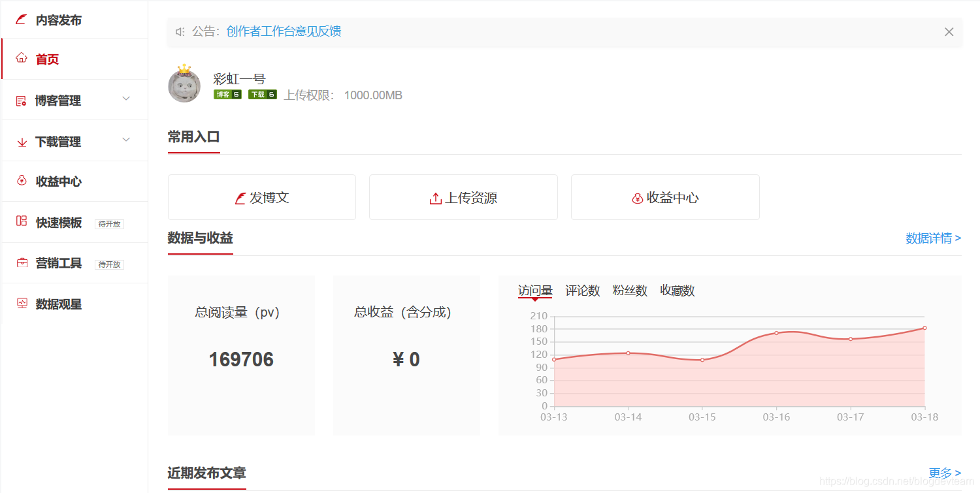Switch chart to 粉丝数 tab
Screen dimensions: 980x493
pos(630,291)
